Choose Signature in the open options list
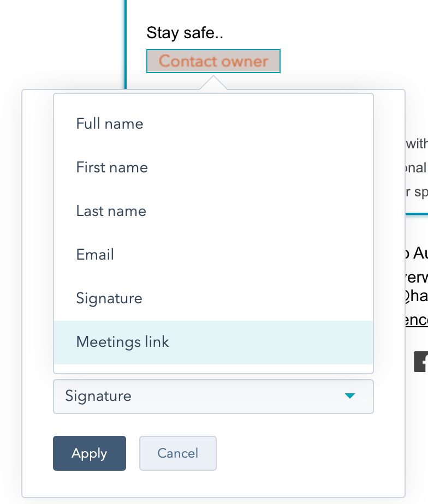428x504 pixels. (109, 298)
